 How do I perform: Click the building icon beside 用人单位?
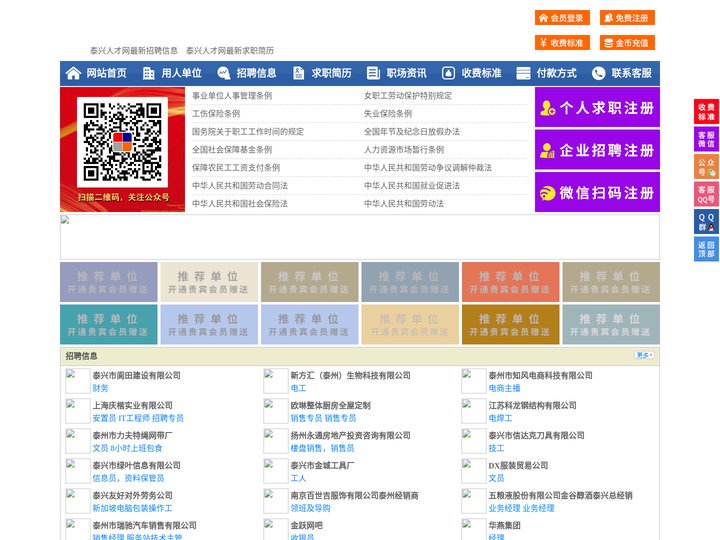click(148, 73)
